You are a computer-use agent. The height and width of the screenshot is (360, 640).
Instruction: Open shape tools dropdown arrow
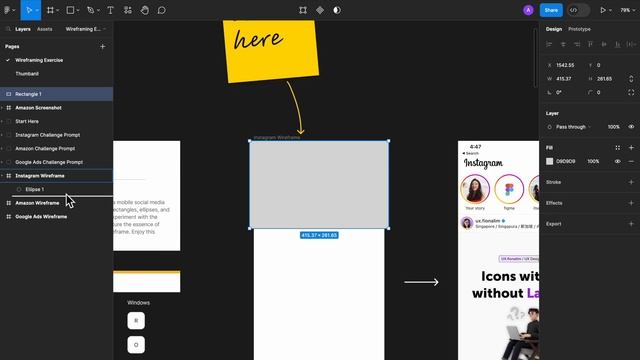click(78, 10)
